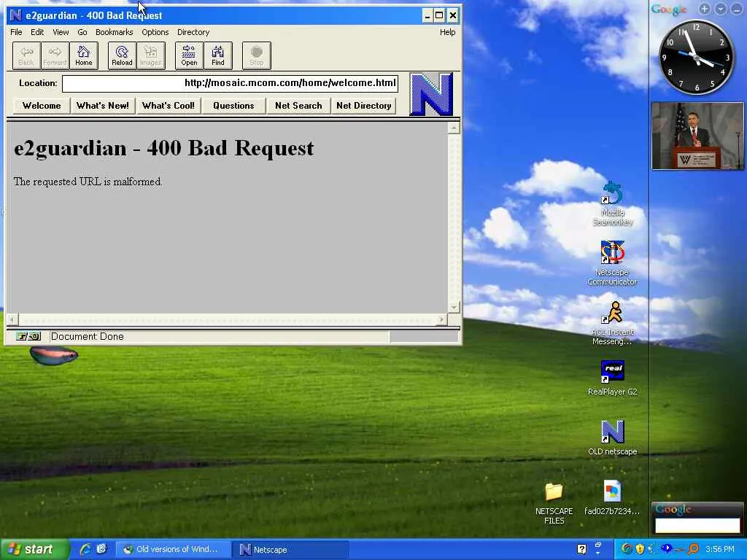Click into the Location URL field

tap(230, 83)
